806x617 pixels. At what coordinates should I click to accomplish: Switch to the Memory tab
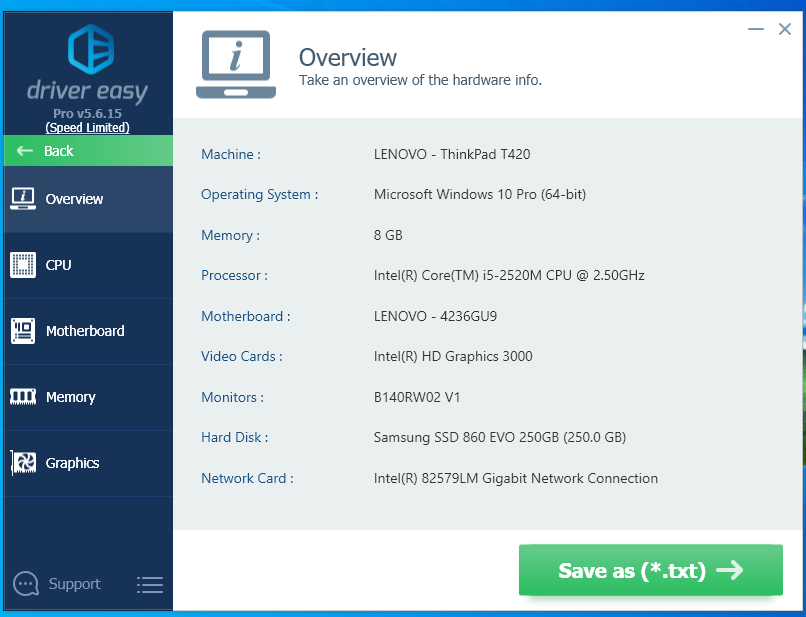(88, 397)
